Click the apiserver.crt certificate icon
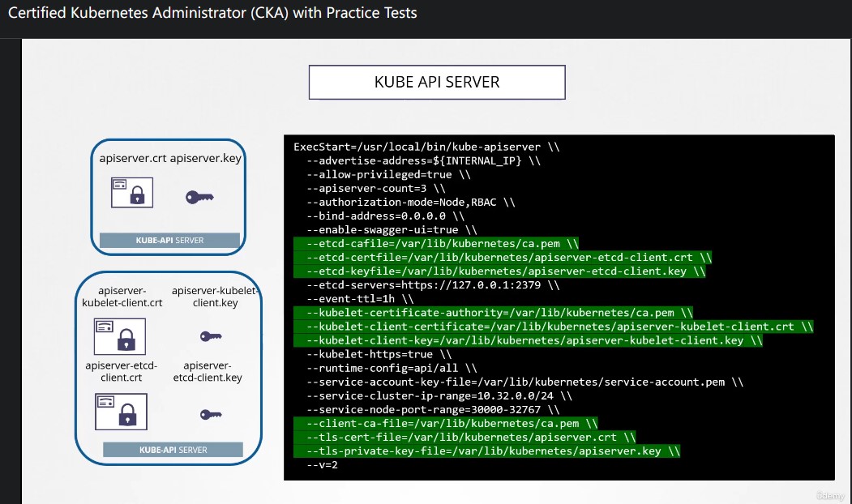The height and width of the screenshot is (504, 852). [x=132, y=192]
